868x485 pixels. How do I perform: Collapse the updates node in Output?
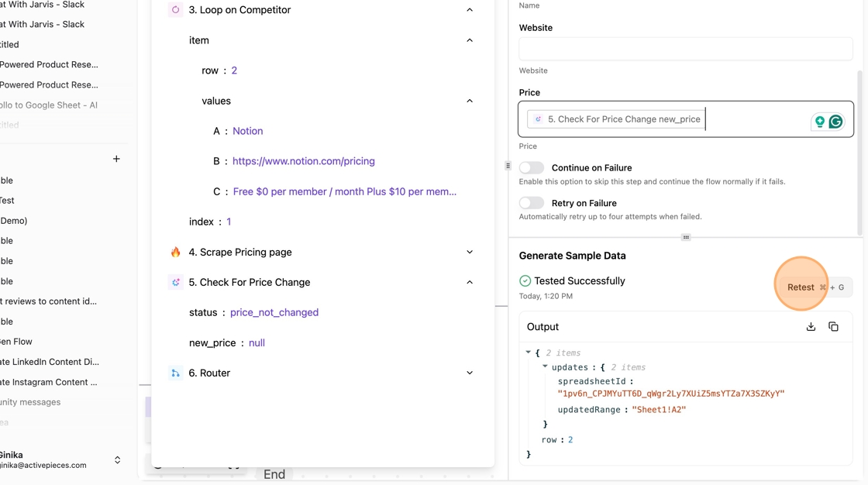545,367
